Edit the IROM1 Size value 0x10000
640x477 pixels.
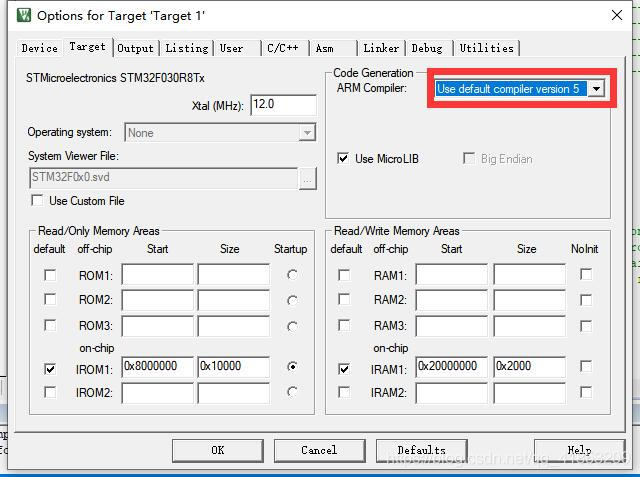233,367
